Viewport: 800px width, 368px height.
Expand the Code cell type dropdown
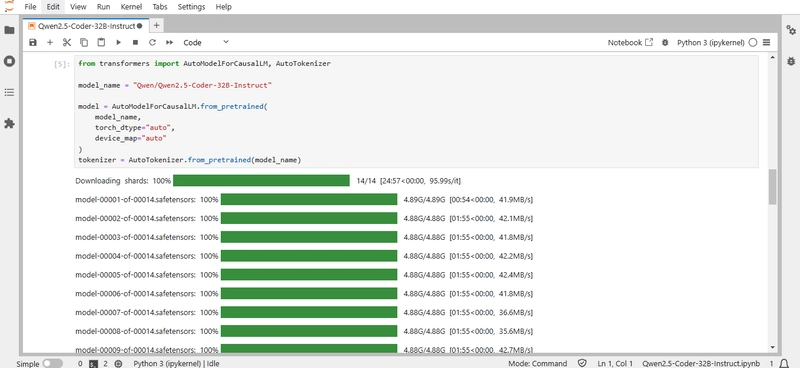(x=206, y=42)
